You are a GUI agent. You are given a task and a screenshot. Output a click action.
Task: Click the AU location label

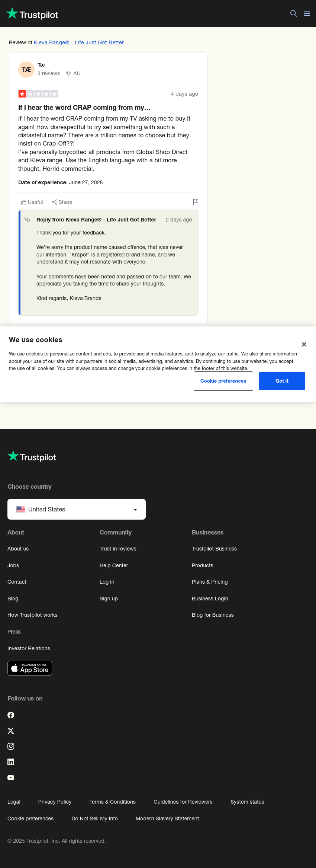click(73, 73)
